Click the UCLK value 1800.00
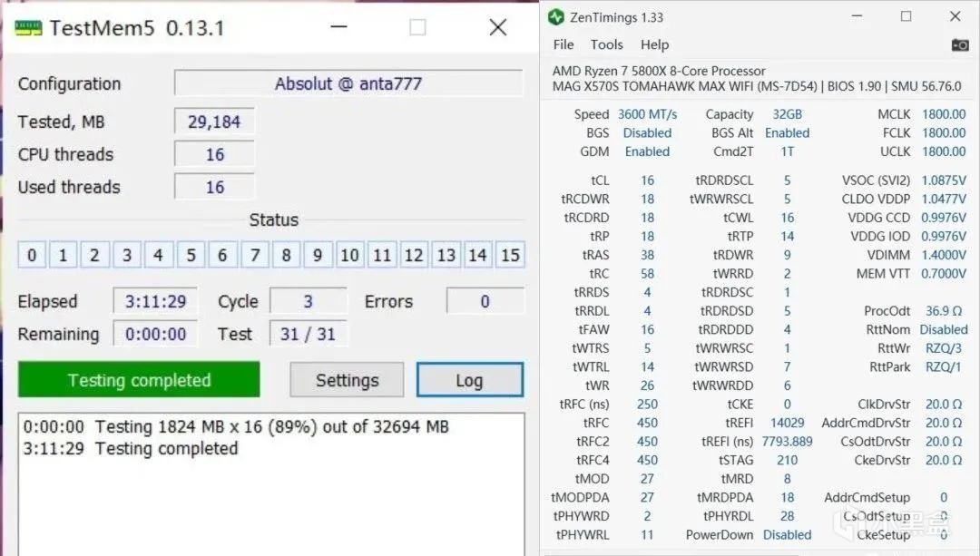980x556 pixels. coord(944,151)
